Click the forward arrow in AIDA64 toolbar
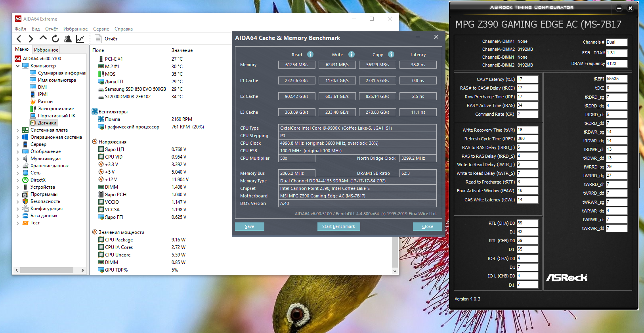 tap(31, 39)
